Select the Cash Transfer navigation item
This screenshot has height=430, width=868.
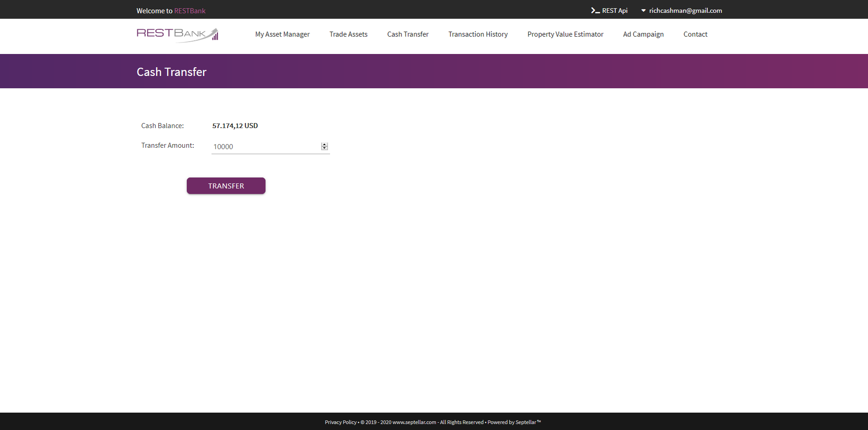(x=407, y=34)
